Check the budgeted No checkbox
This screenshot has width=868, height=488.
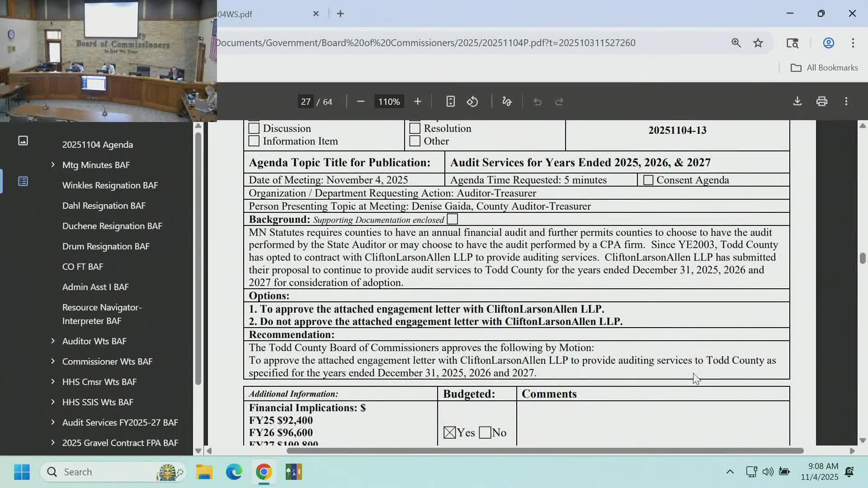486,432
